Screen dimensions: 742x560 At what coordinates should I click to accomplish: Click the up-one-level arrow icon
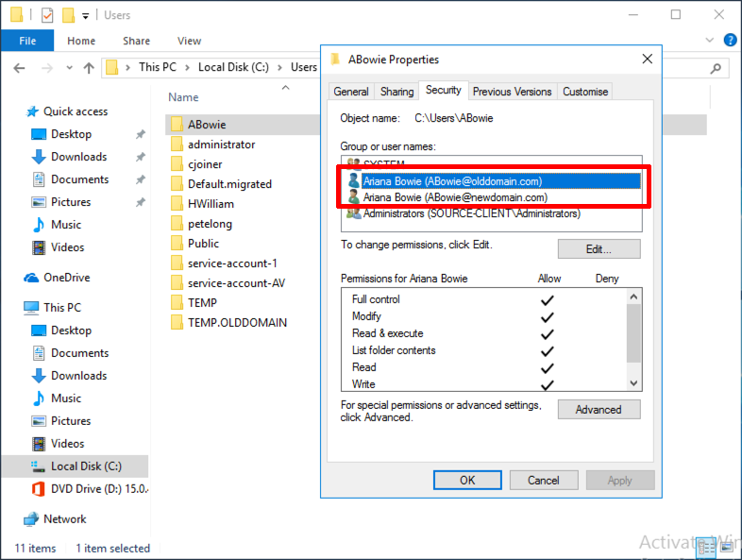(x=89, y=68)
